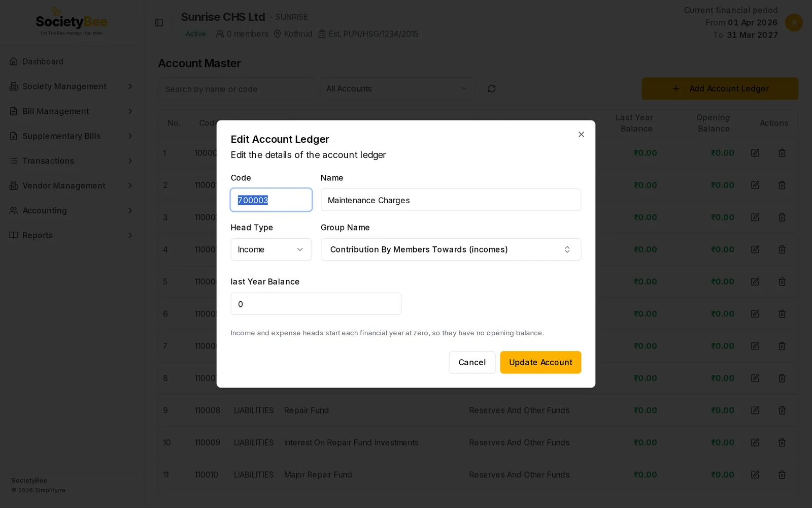Open the All Accounts filter dropdown

coord(397,88)
